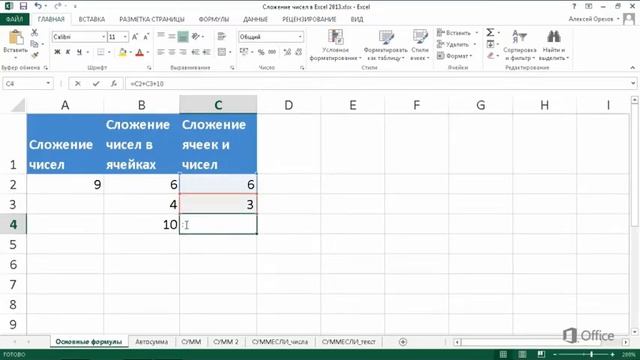
Task: Click the Cut scissors icon
Action: 35,33
